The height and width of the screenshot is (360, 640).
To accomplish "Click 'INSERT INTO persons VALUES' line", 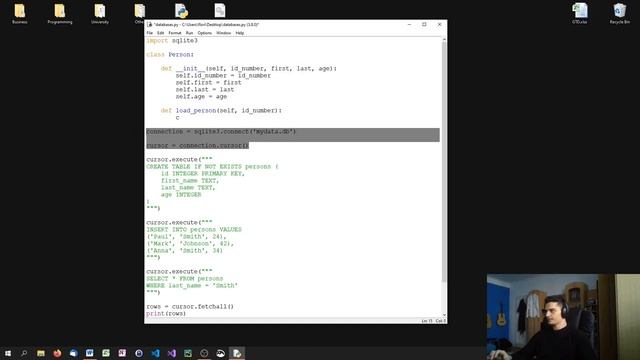I will [x=194, y=229].
